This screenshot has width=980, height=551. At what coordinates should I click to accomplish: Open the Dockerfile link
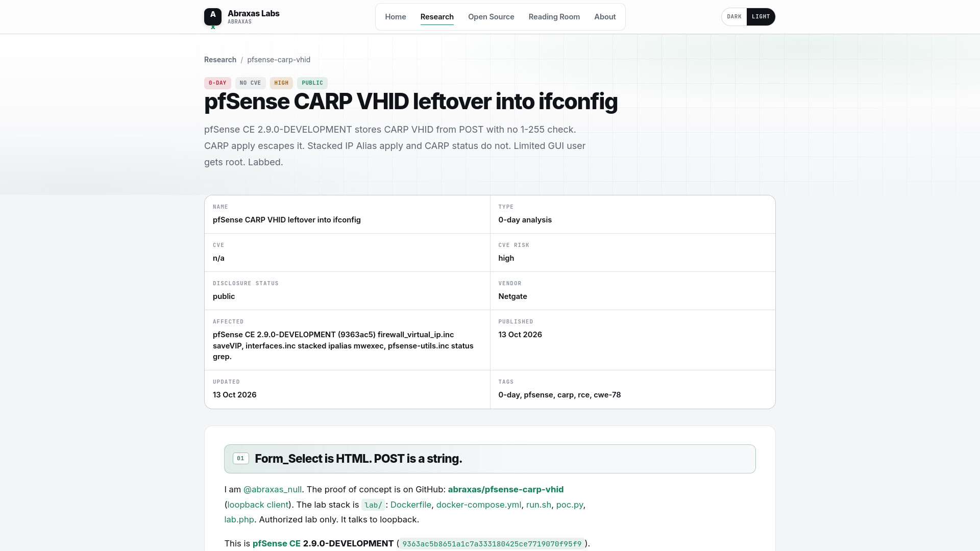(411, 505)
